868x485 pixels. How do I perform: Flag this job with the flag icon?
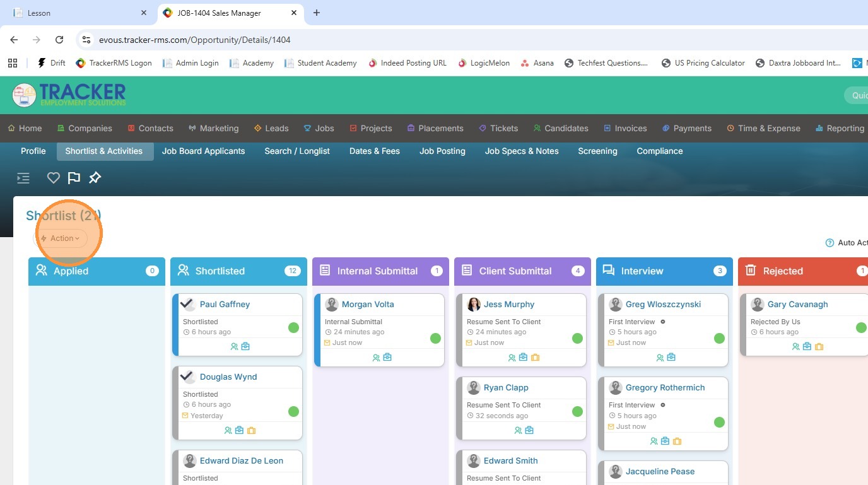point(74,178)
